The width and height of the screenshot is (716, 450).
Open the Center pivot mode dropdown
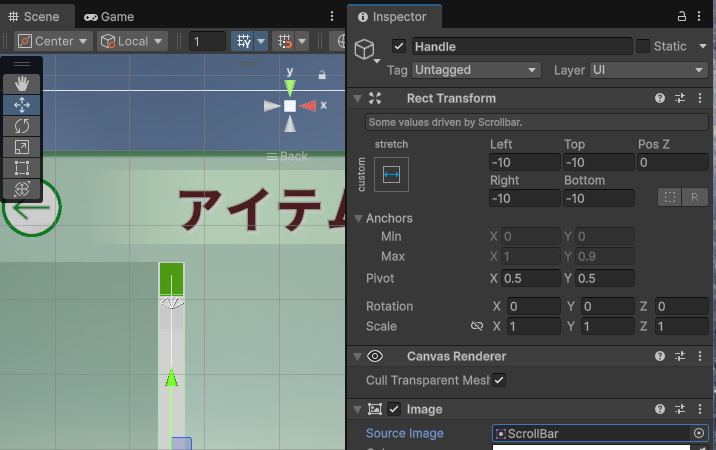coord(54,41)
